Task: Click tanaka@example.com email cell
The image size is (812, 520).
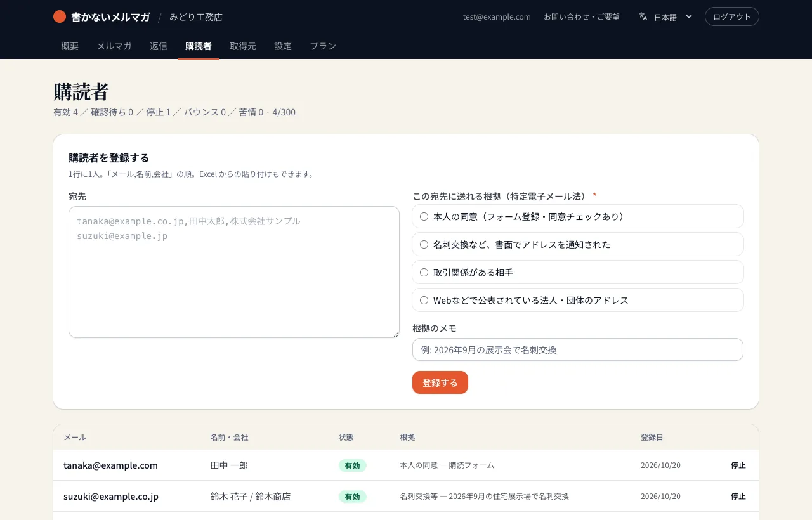Action: [x=110, y=465]
